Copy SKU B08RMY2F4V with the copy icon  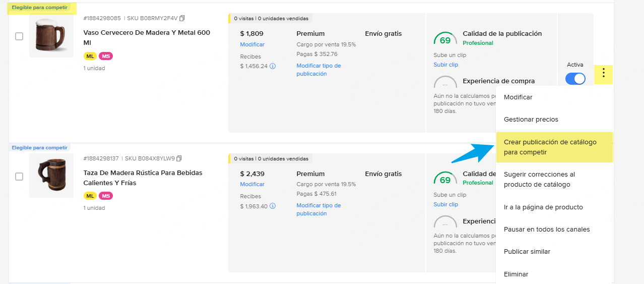[x=182, y=18]
